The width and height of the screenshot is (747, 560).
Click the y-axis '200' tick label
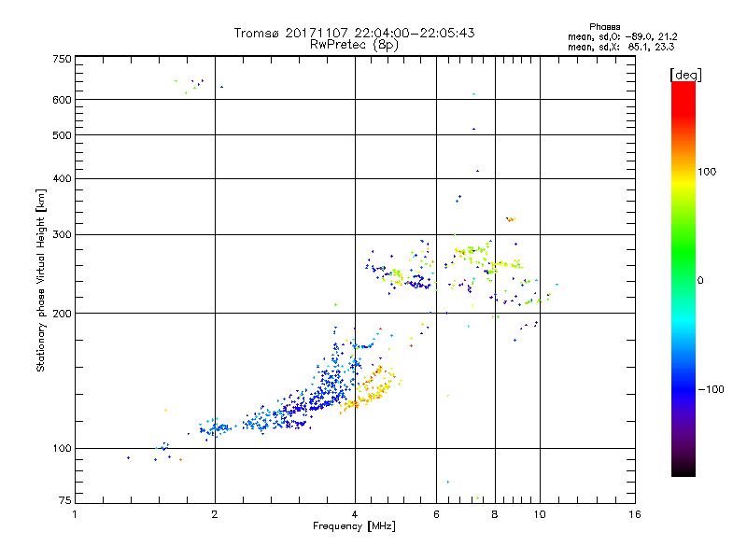pos(62,314)
